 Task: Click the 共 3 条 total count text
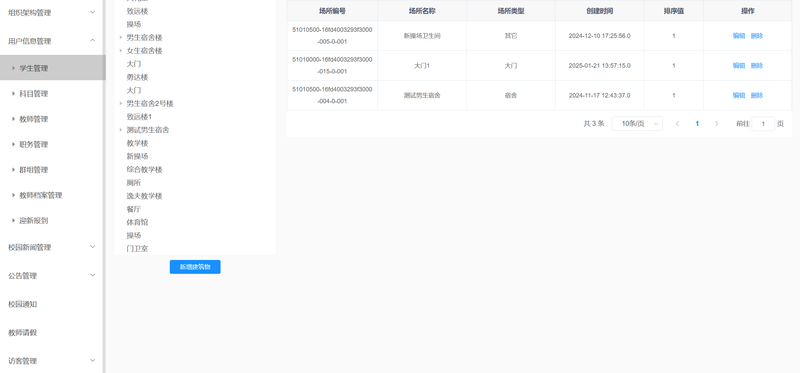tap(594, 123)
